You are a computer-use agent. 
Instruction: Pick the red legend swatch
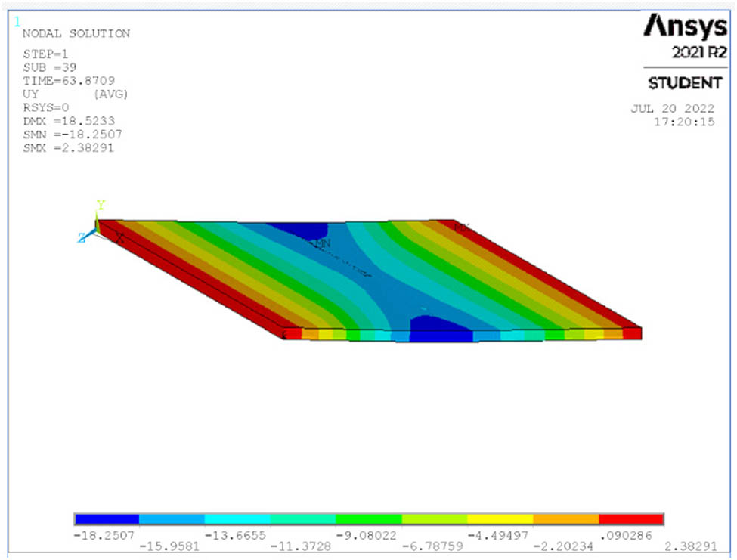pos(630,519)
